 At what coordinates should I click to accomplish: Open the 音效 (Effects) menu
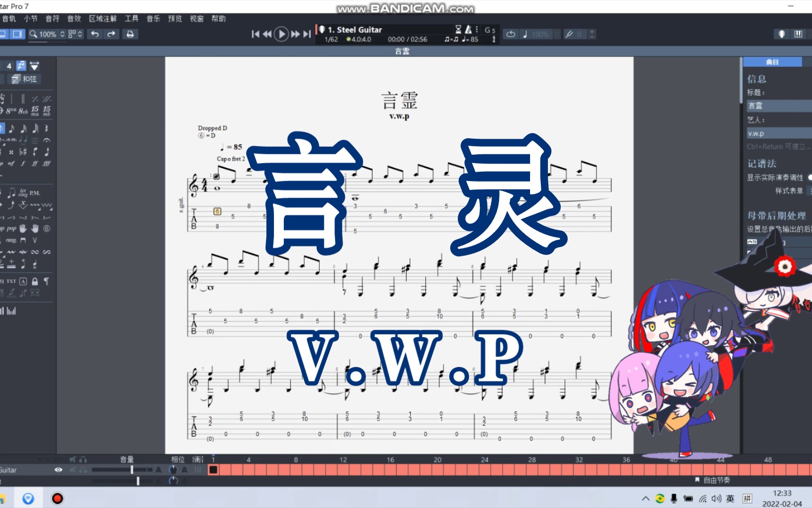74,18
